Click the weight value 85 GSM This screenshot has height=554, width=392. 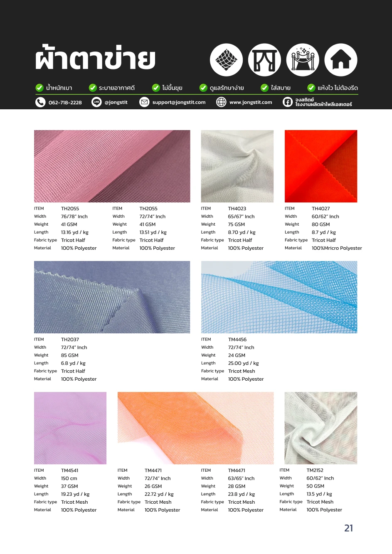pos(70,355)
